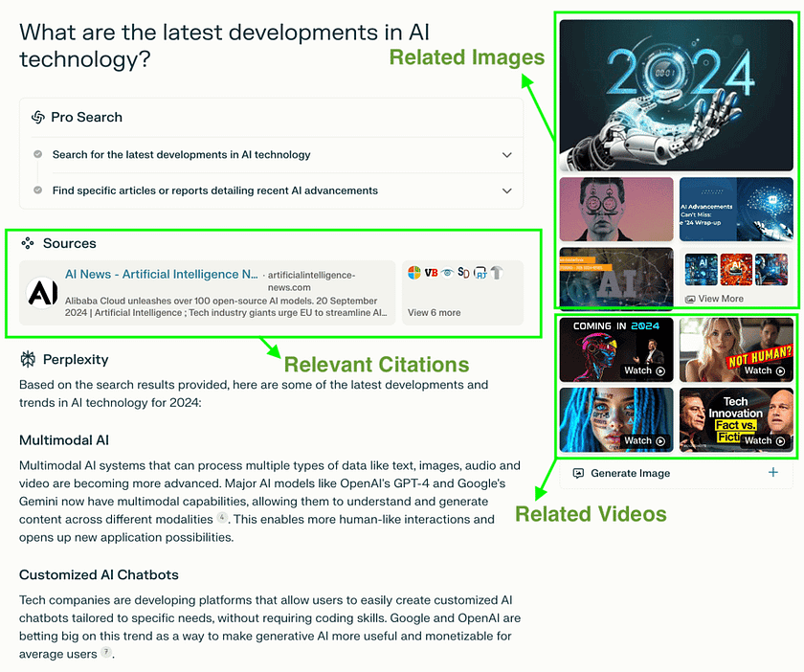Watch the 'Not Human?' video
The height and width of the screenshot is (672, 804).
pos(736,349)
